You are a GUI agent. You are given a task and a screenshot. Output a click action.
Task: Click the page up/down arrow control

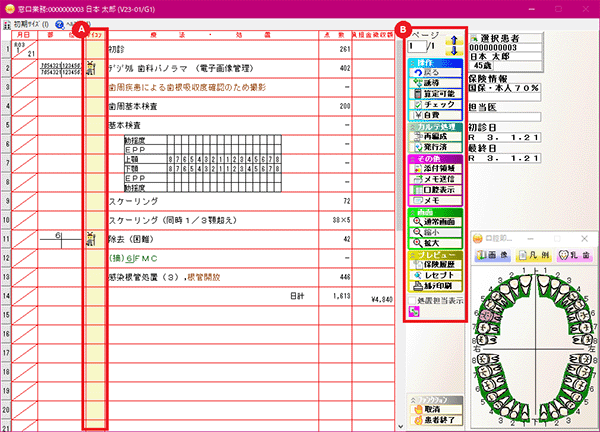pyautogui.click(x=452, y=45)
